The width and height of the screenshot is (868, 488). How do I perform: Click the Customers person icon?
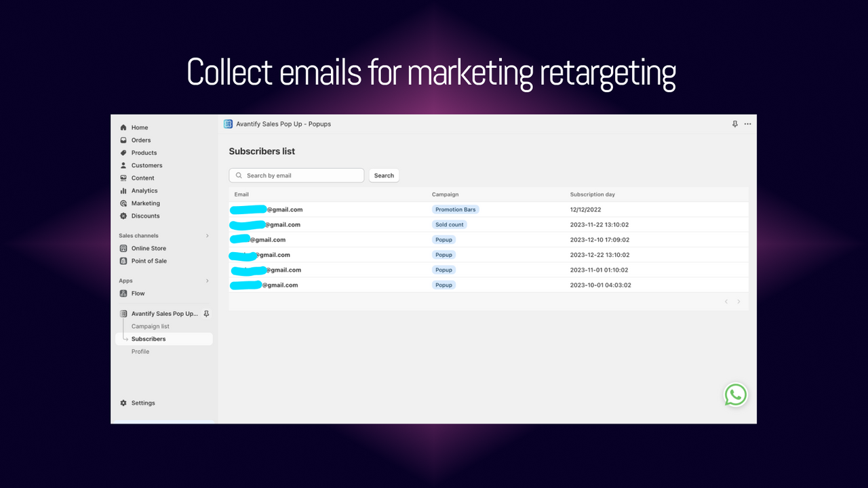123,165
